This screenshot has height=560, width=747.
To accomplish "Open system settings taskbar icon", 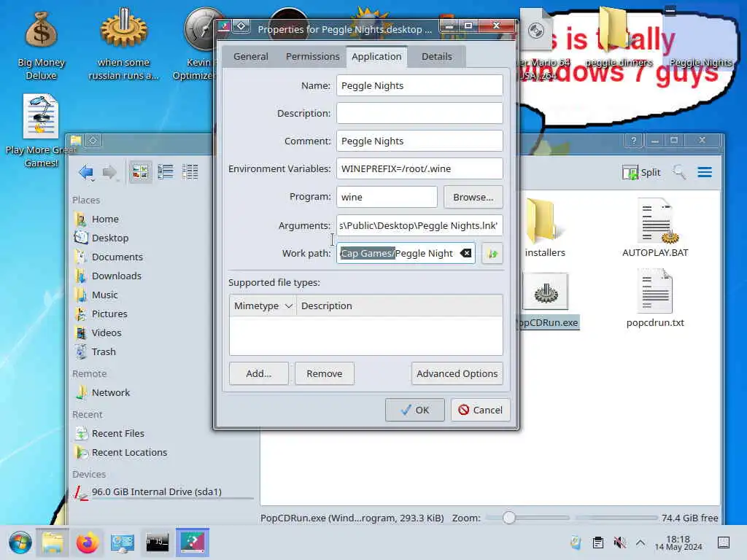I will tap(123, 542).
